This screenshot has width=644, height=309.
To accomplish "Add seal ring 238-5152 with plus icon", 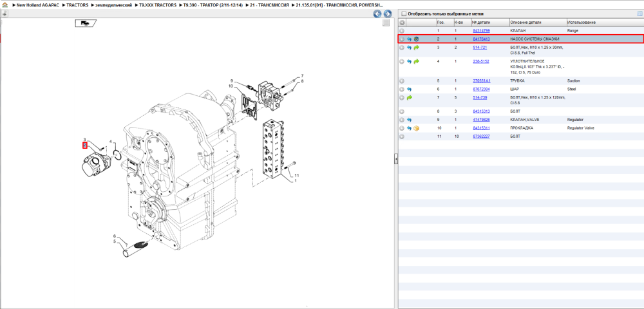I will [x=402, y=61].
